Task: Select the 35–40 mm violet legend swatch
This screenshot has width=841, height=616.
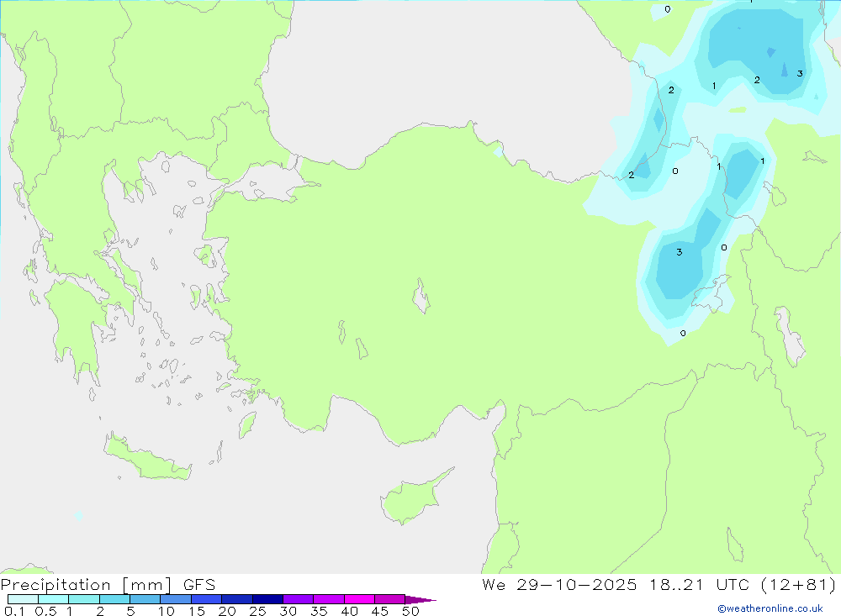Action: (328, 599)
